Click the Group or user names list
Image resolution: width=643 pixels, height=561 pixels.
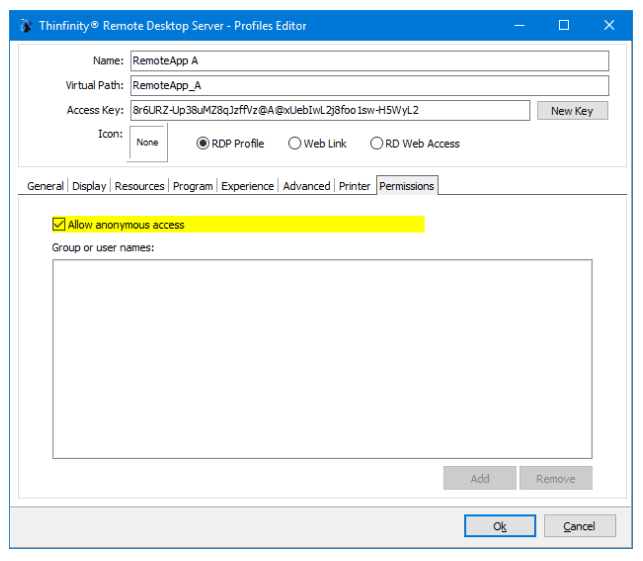tap(321, 359)
